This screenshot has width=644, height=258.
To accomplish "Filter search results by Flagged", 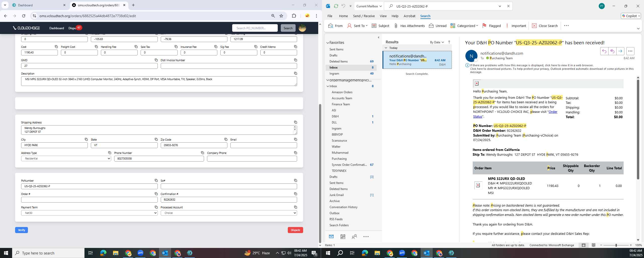I will (492, 26).
